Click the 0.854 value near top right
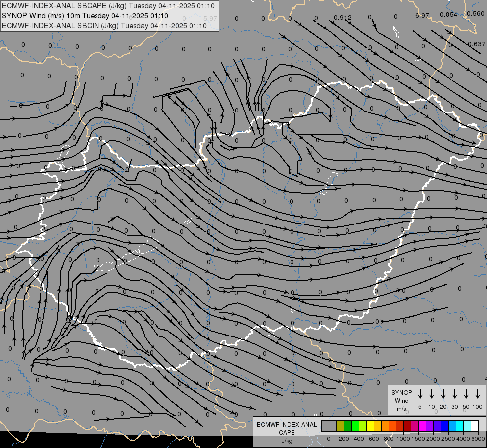Image resolution: width=487 pixels, height=448 pixels. [x=449, y=14]
